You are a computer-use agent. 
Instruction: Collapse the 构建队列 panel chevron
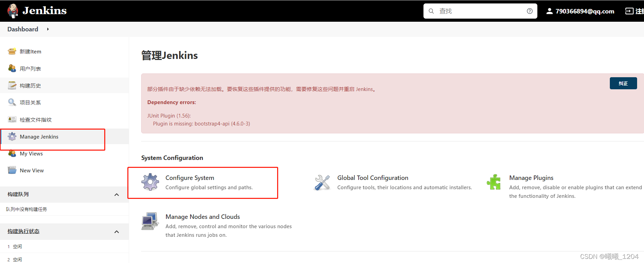[117, 195]
